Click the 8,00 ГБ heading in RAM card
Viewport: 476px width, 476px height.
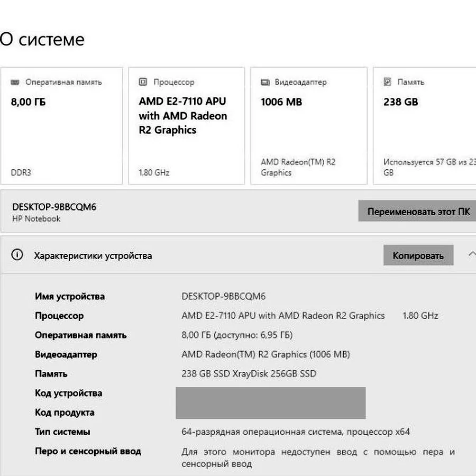[x=28, y=102]
